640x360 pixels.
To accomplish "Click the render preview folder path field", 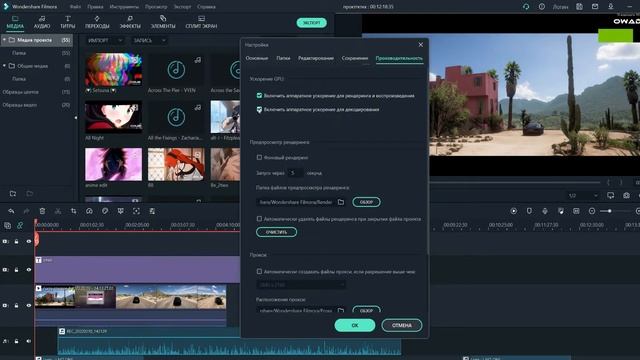I will (301, 202).
